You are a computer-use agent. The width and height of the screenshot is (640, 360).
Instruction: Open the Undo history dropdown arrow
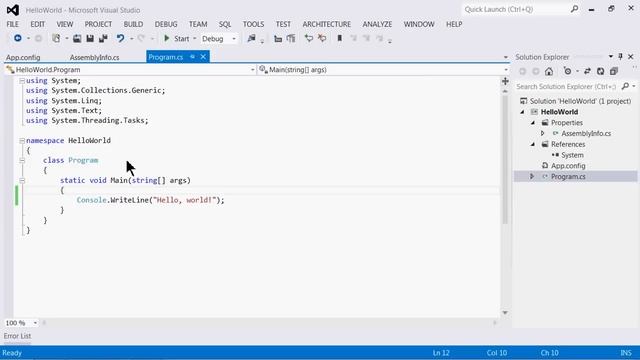[131, 39]
